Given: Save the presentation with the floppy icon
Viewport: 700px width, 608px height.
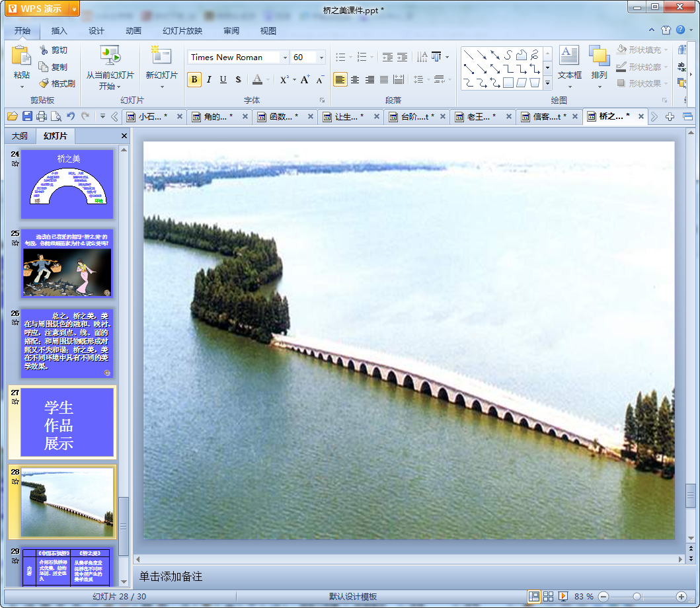Looking at the screenshot, I should [x=27, y=116].
